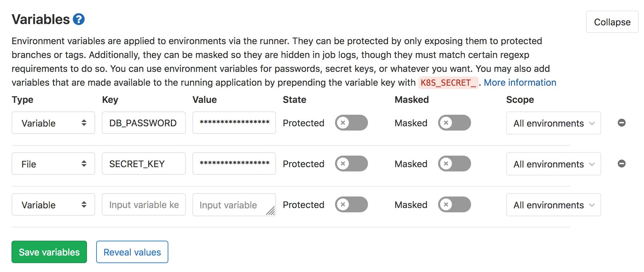Expand All environments scope for SECRET_KEY
Screen dimensions: 644x272
[553, 164]
